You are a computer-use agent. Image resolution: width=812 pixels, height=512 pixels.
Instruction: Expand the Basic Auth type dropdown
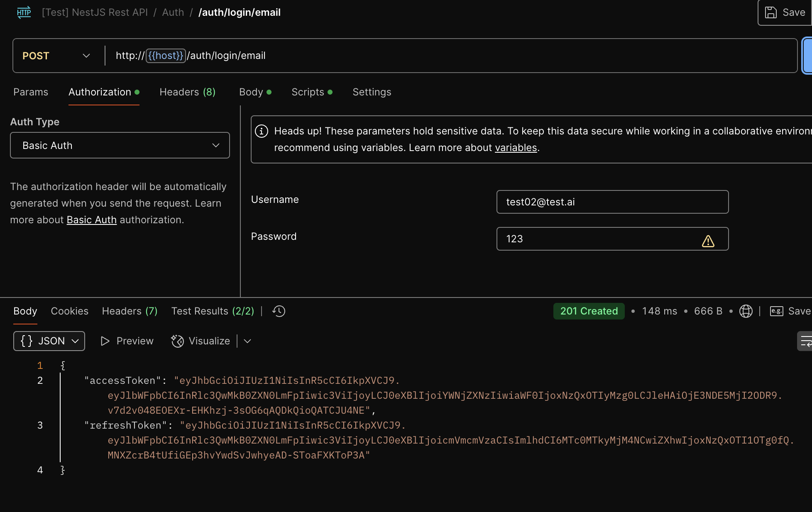pyautogui.click(x=120, y=145)
